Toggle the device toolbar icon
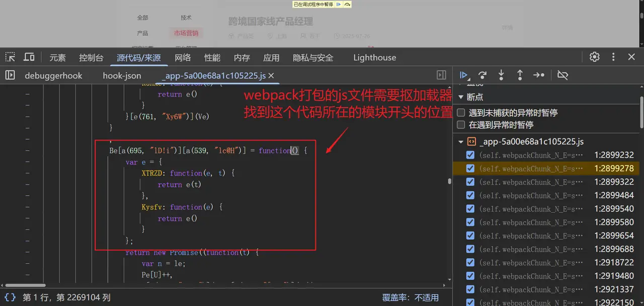 pos(29,57)
